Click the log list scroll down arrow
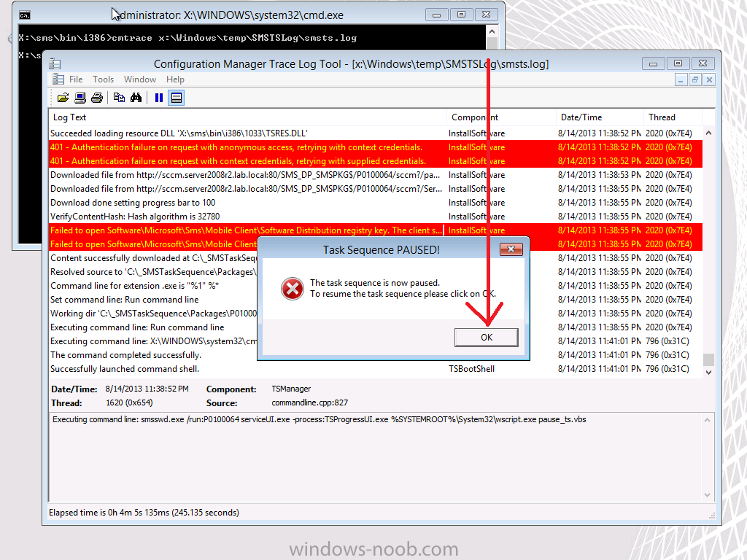 [x=708, y=373]
